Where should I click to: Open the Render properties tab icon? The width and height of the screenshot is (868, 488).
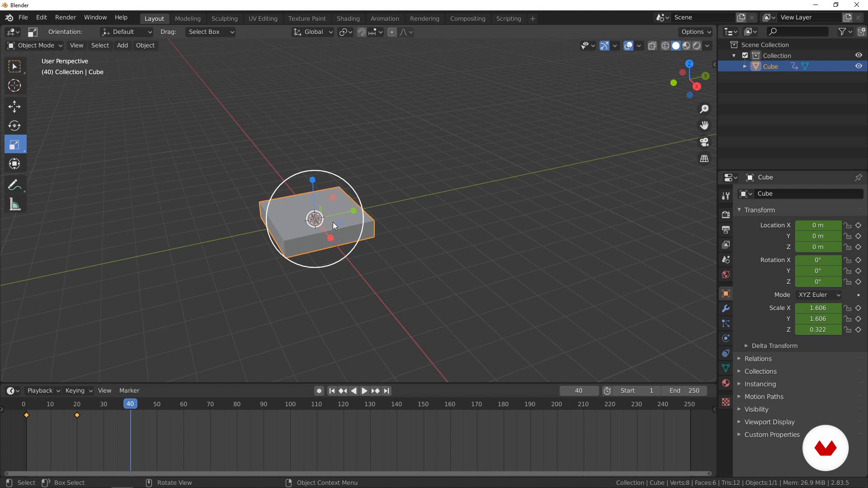pyautogui.click(x=726, y=215)
